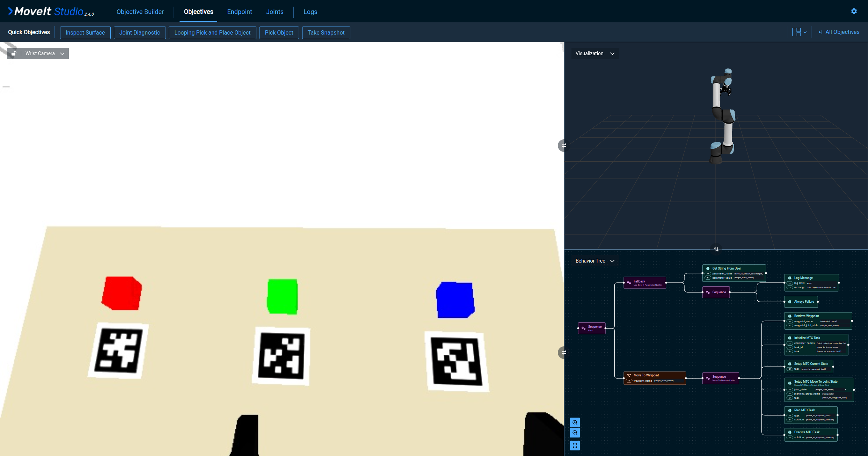
Task: Open the pane layout selector dropdown
Action: (799, 32)
